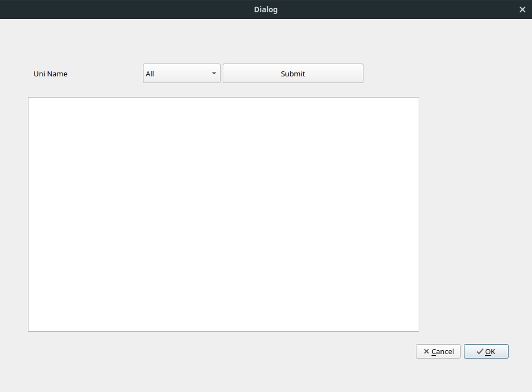Image resolution: width=532 pixels, height=392 pixels.
Task: Confirm with the OK button
Action: 486,351
